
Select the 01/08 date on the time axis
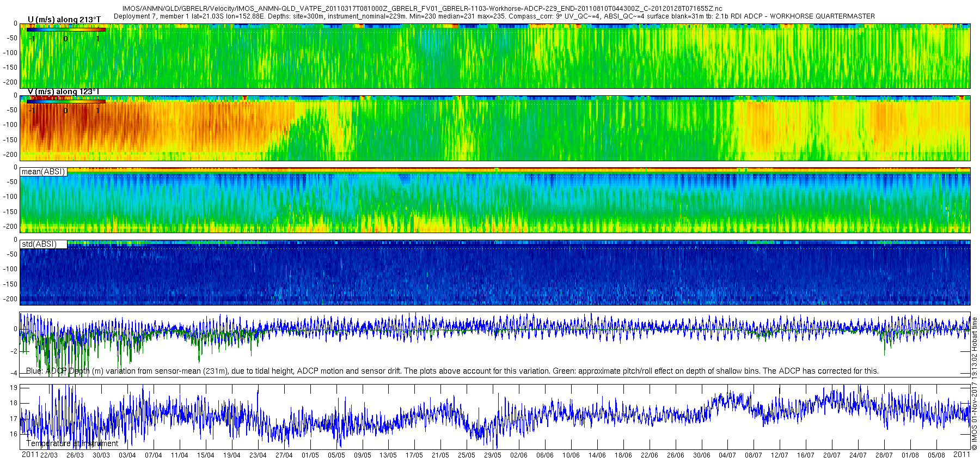910,455
